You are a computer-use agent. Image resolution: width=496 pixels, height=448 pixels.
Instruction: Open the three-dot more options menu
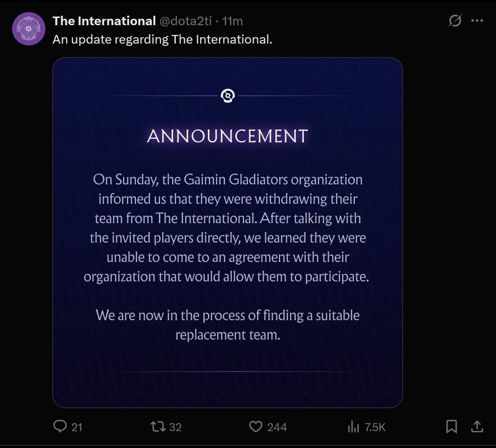(x=477, y=21)
